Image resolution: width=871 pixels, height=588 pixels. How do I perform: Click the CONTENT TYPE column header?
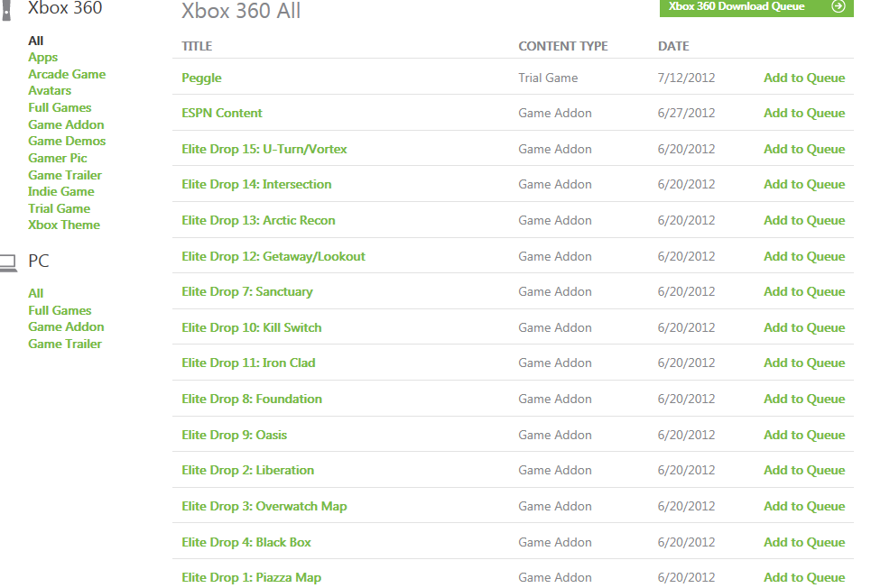[562, 46]
